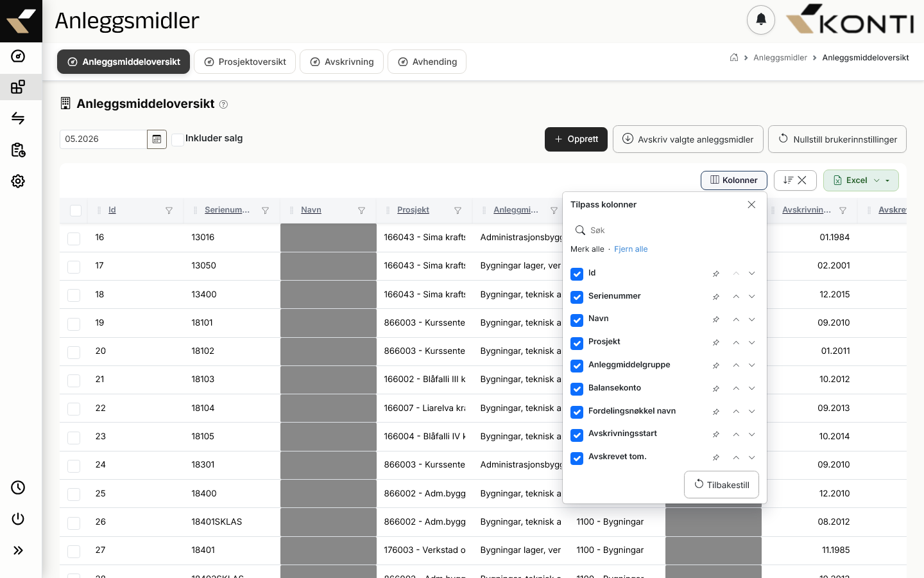This screenshot has width=924, height=578.
Task: Move Avskrevet tom. column up
Action: click(736, 457)
